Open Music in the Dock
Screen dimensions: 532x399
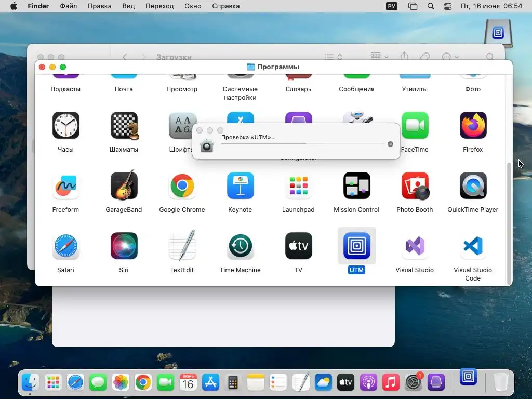point(391,382)
